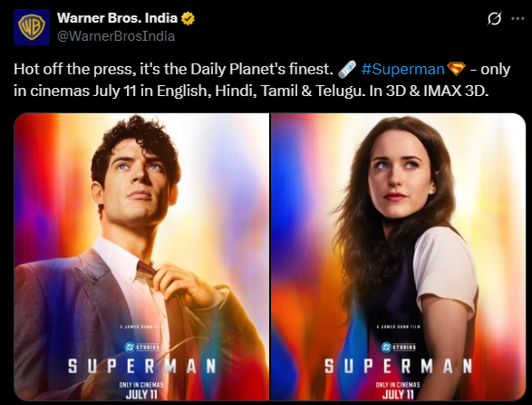Click the Warner Bros. India display name

pos(117,18)
